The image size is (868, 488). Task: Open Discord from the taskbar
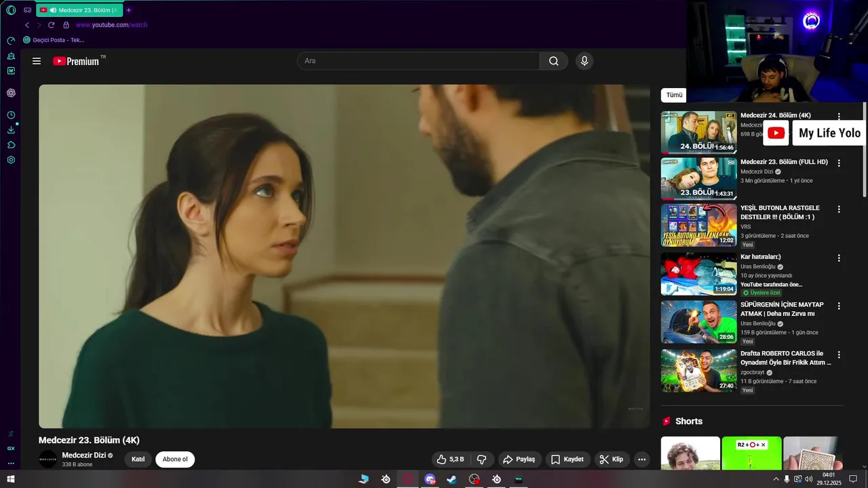(430, 479)
